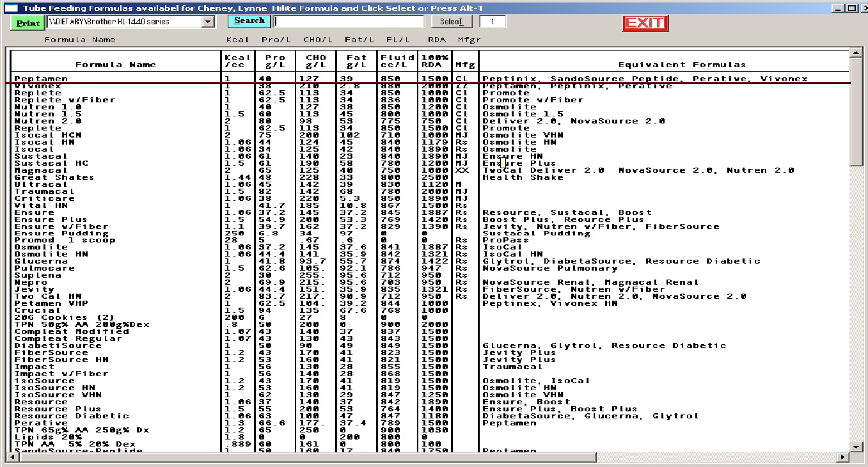Select the Two Cal HN formula row
Image resolution: width=868 pixels, height=467 pixels.
pyautogui.click(x=429, y=296)
